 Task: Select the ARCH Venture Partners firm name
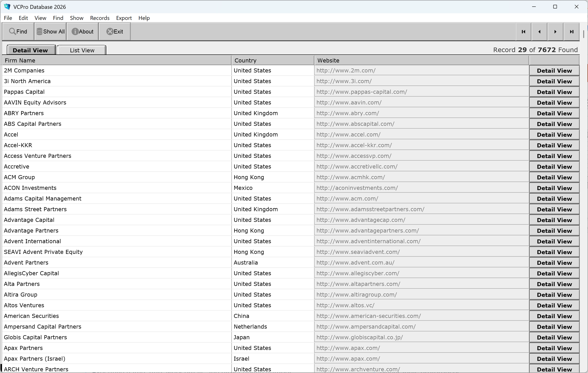point(36,369)
